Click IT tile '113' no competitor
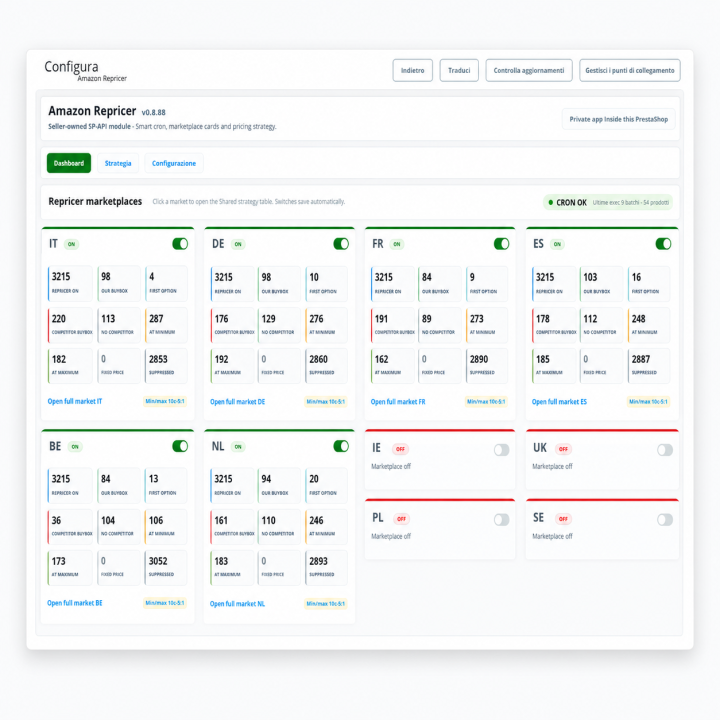720x720 pixels. click(119, 325)
